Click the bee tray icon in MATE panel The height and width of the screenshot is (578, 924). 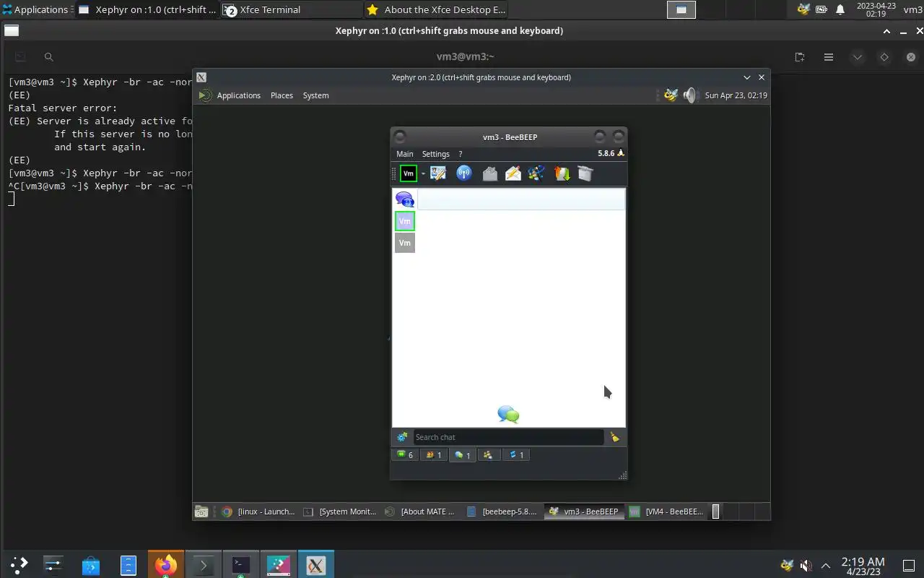671,95
